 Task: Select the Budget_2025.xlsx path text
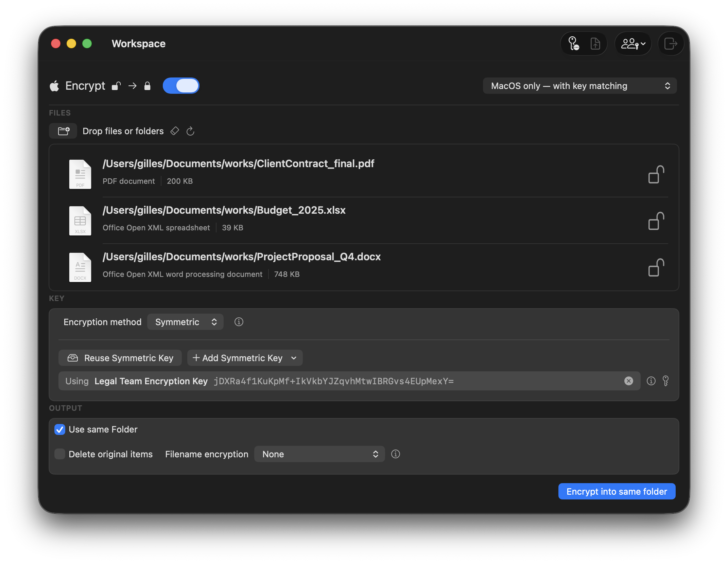(x=224, y=210)
